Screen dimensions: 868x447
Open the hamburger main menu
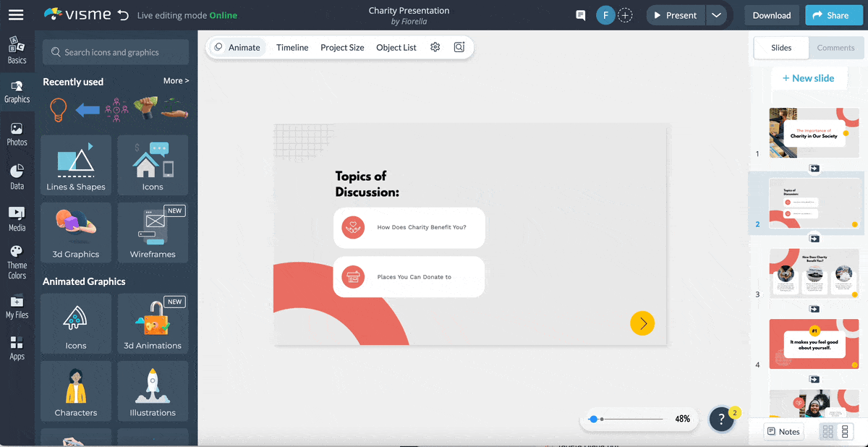[15, 15]
